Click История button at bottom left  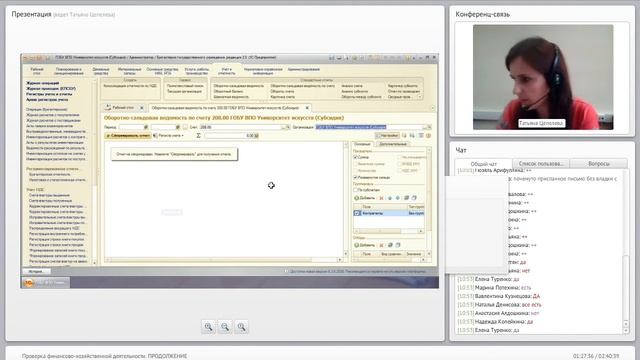pos(36,271)
